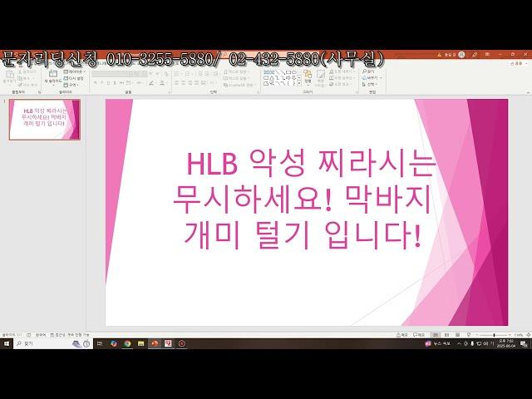
Task: Click the zoom percentage value
Action: [519, 335]
